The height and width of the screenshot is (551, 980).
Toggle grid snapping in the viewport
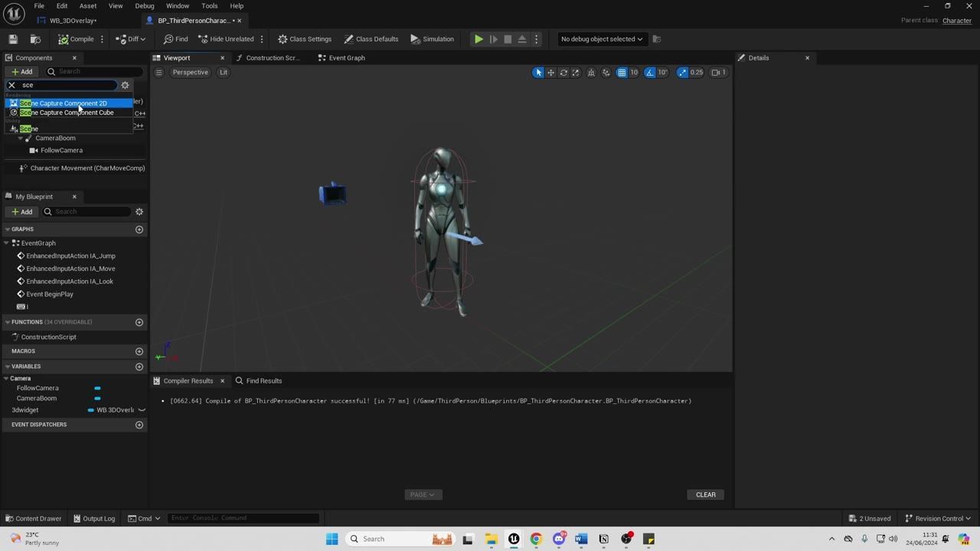pyautogui.click(x=622, y=73)
